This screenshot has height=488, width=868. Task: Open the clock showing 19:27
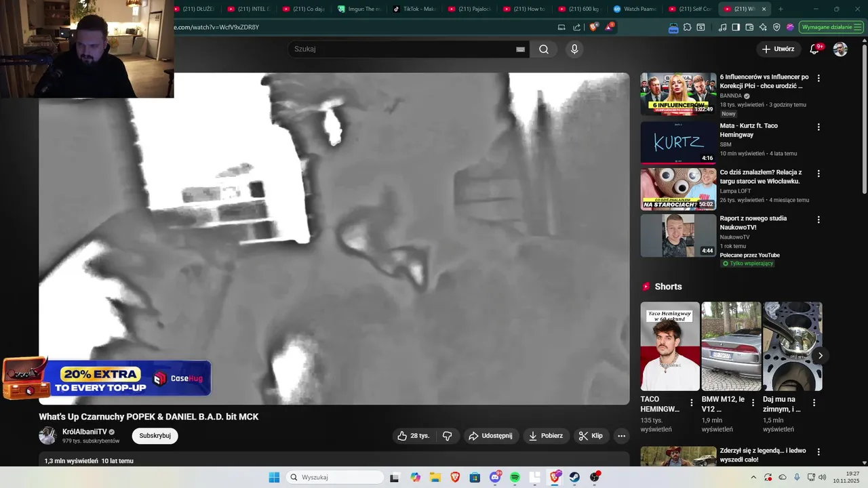click(846, 477)
